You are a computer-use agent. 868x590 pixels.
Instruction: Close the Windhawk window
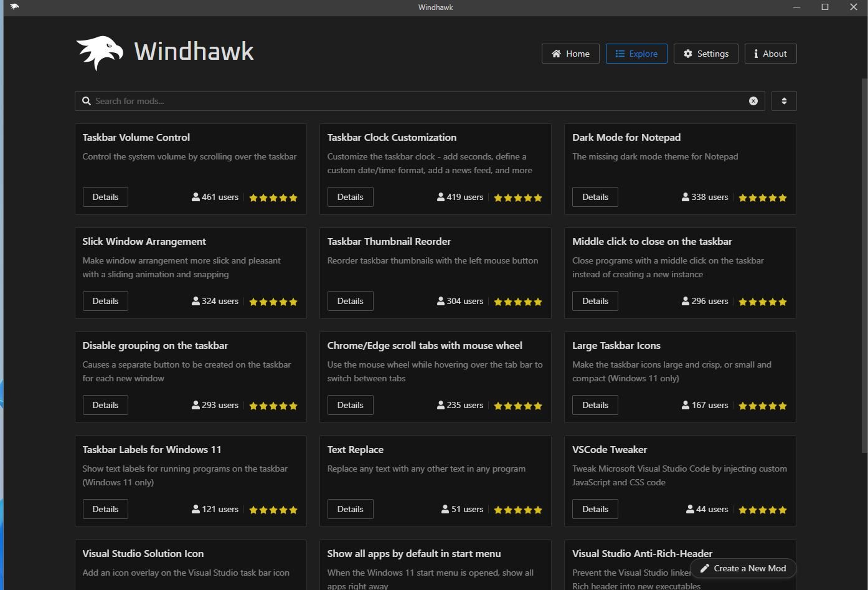854,7
